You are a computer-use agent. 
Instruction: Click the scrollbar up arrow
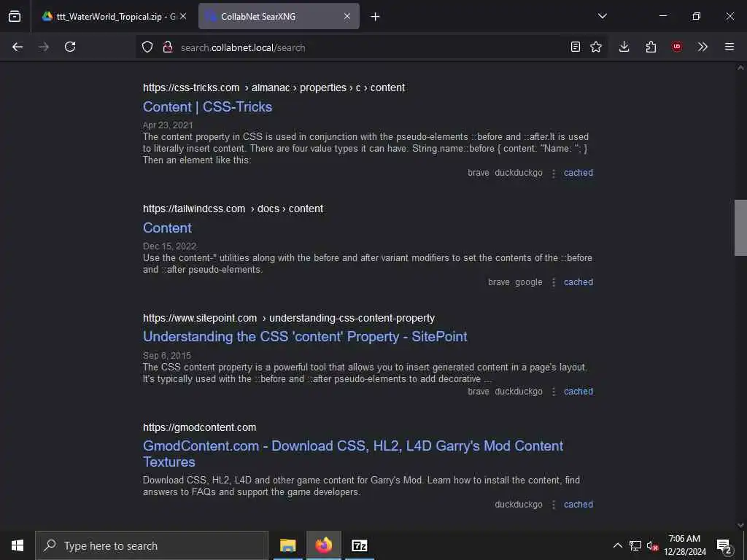(x=740, y=68)
